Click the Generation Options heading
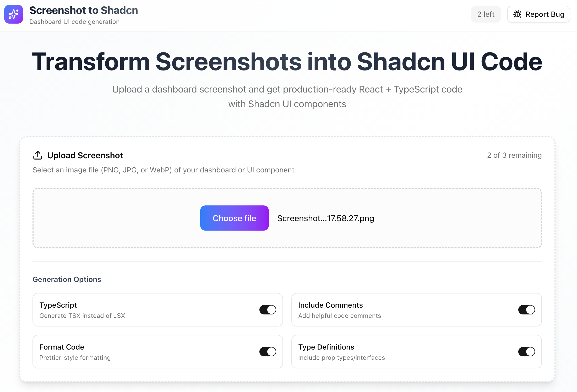This screenshot has width=577, height=392. 67,279
